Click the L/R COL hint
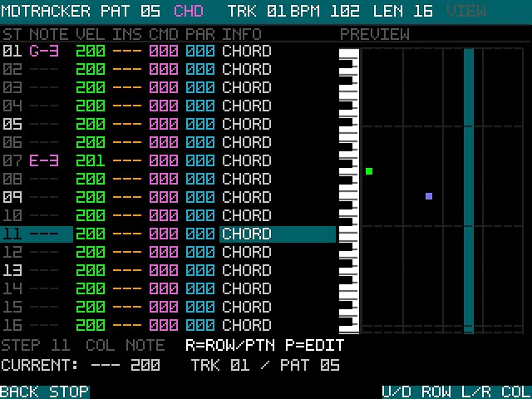 coord(496,392)
